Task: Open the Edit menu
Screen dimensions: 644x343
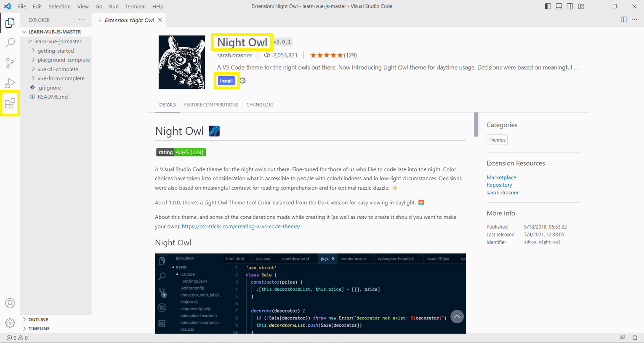Action: tap(37, 6)
